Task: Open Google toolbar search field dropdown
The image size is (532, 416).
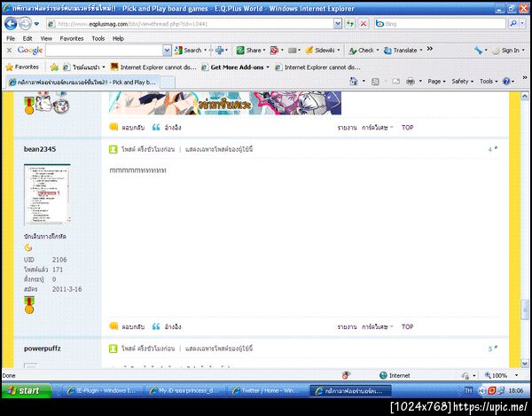Action: coord(167,51)
